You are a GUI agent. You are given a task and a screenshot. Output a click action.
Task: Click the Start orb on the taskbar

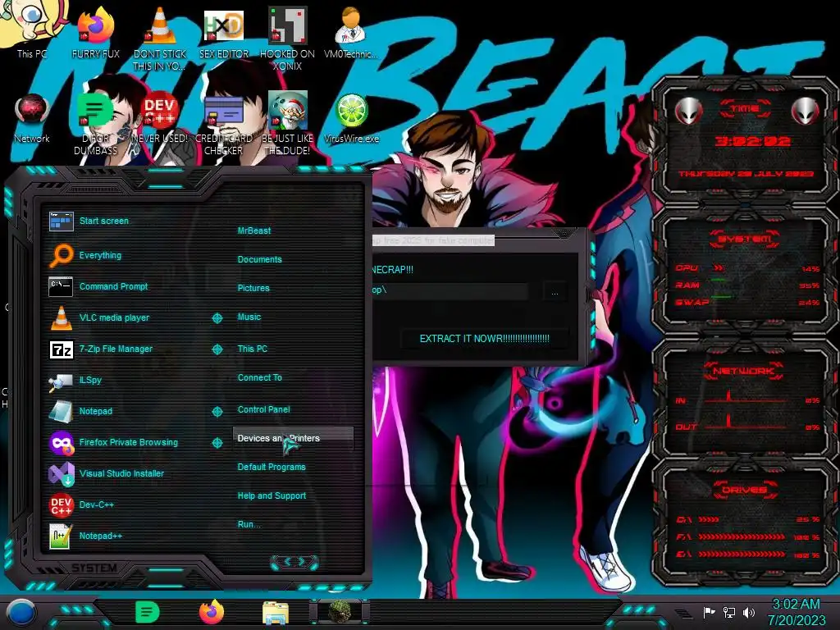[x=21, y=613]
